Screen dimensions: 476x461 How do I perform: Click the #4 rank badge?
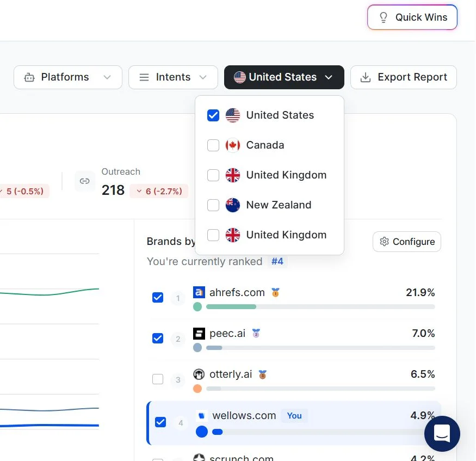click(x=277, y=261)
